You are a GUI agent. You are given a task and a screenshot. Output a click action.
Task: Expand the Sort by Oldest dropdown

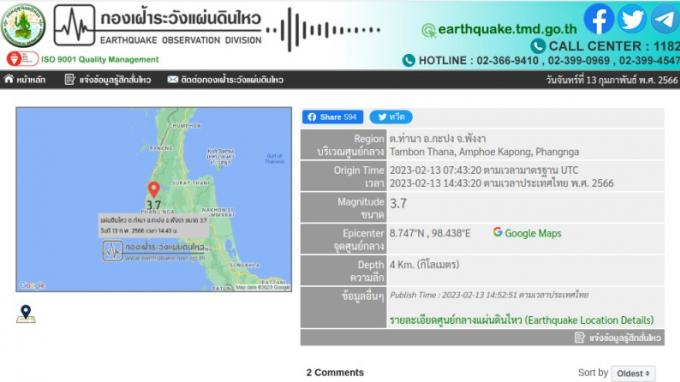(633, 373)
